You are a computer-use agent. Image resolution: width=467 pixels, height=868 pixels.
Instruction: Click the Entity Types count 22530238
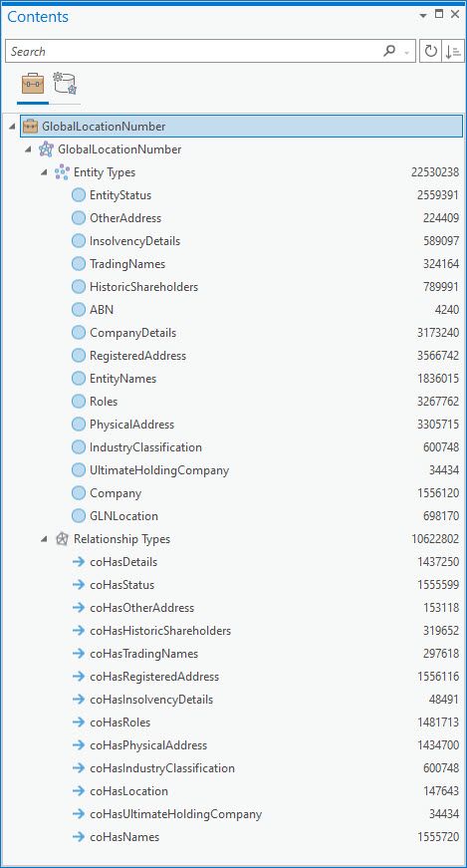[x=435, y=172]
